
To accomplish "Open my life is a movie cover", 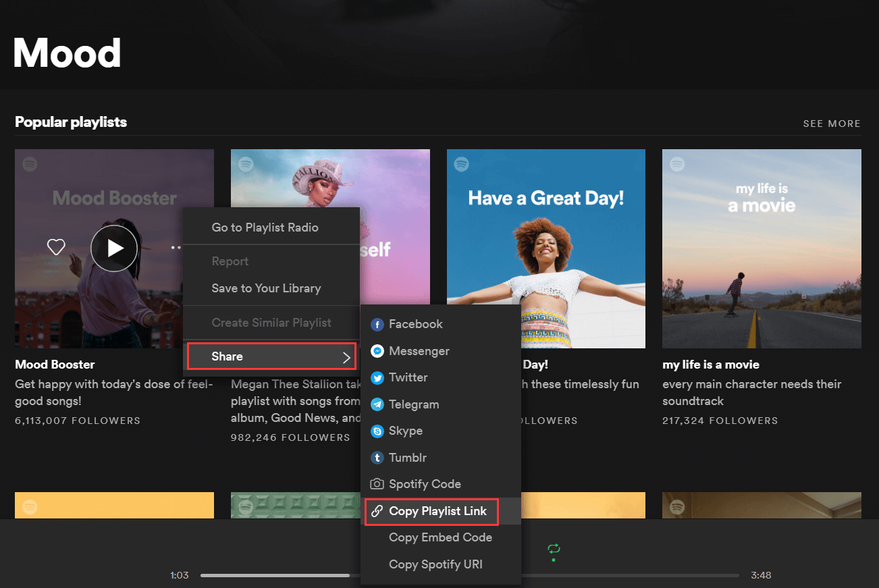I will [762, 248].
